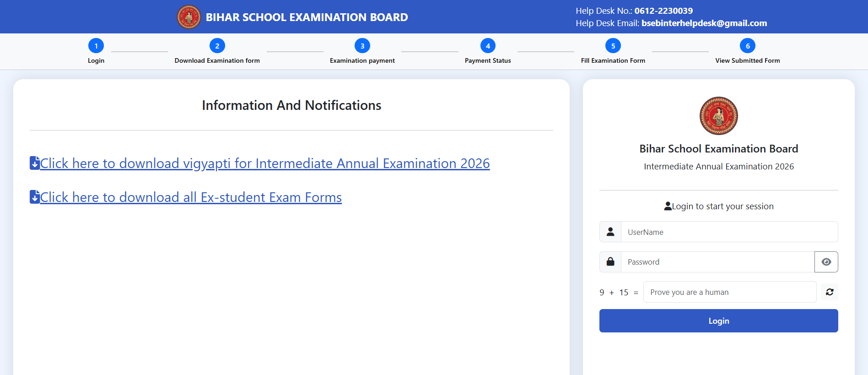
Task: Jump to step 5 Fill Examination Form
Action: [613, 46]
